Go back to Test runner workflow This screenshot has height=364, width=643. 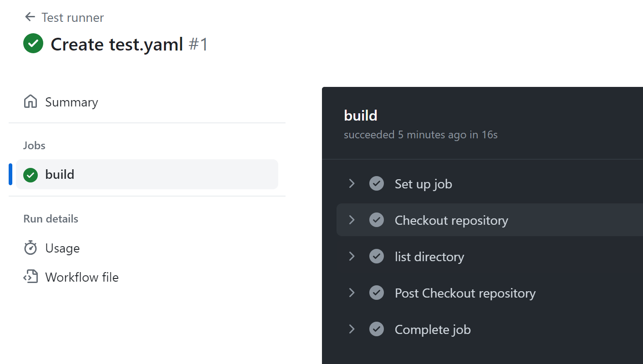pyautogui.click(x=72, y=18)
